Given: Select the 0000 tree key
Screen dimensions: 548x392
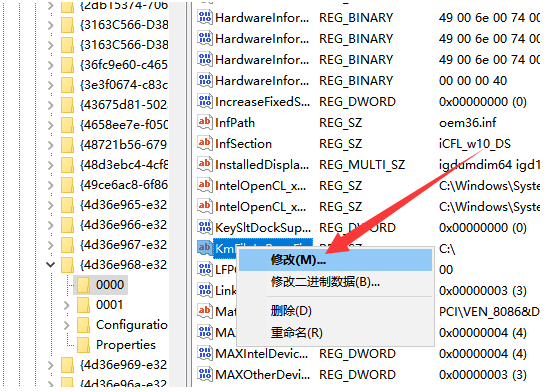Looking at the screenshot, I should click(110, 285).
